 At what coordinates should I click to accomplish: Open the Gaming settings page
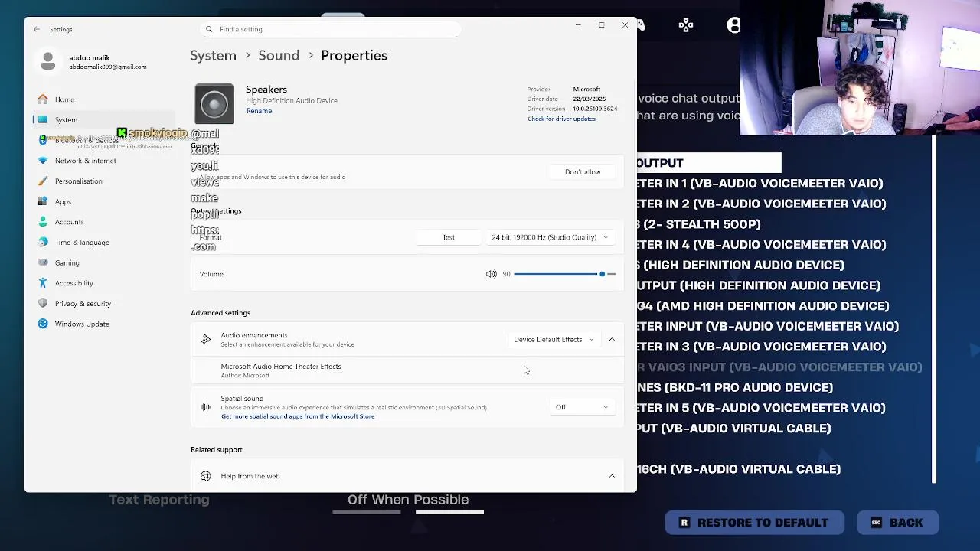[67, 263]
